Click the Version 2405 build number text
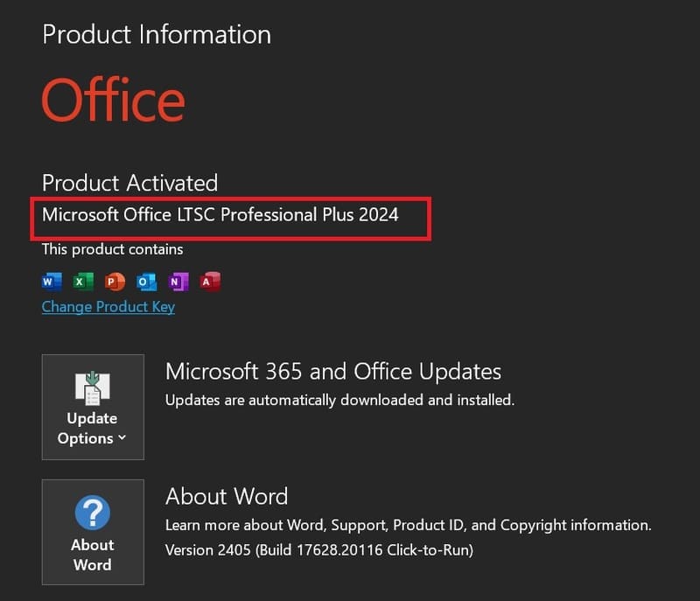This screenshot has width=700, height=601. [x=319, y=550]
